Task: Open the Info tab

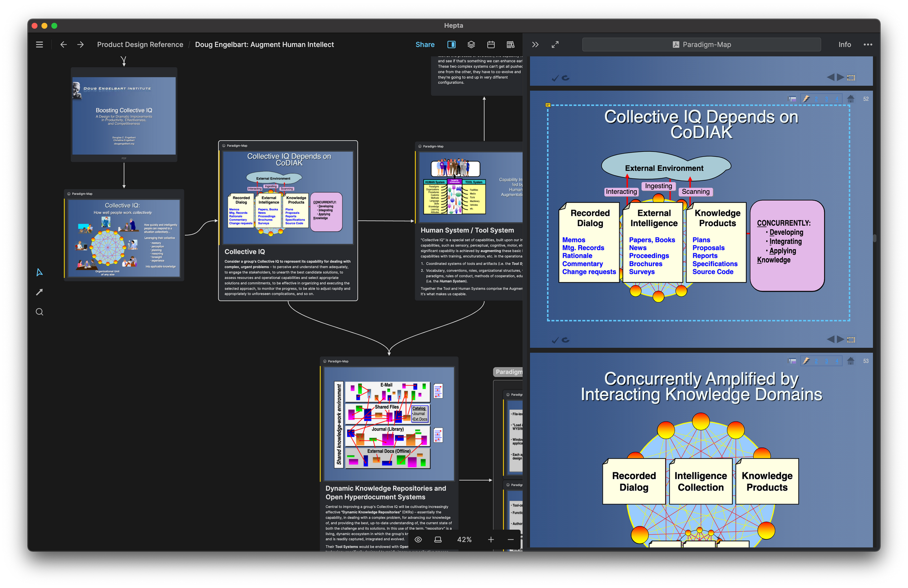Action: point(844,44)
